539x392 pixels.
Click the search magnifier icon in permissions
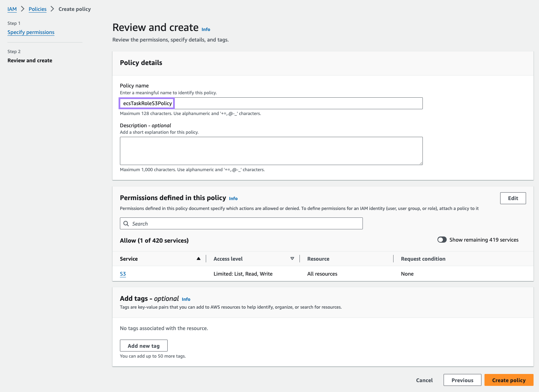point(126,224)
